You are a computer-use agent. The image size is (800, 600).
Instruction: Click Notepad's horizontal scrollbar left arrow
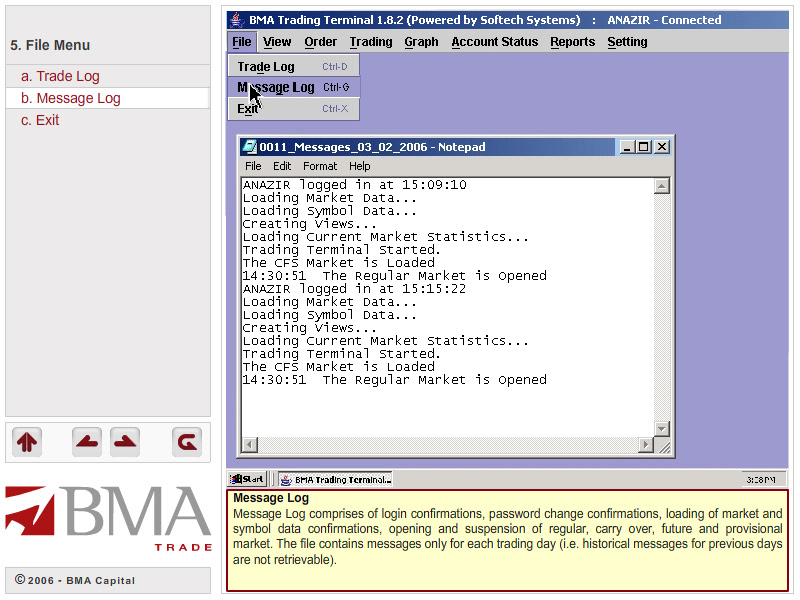coord(249,444)
